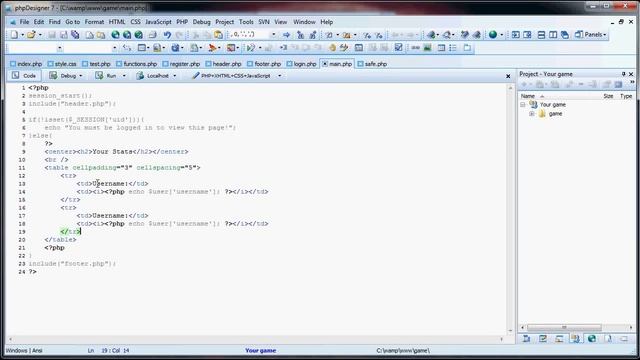Click the Print icon in toolbar

152,35
